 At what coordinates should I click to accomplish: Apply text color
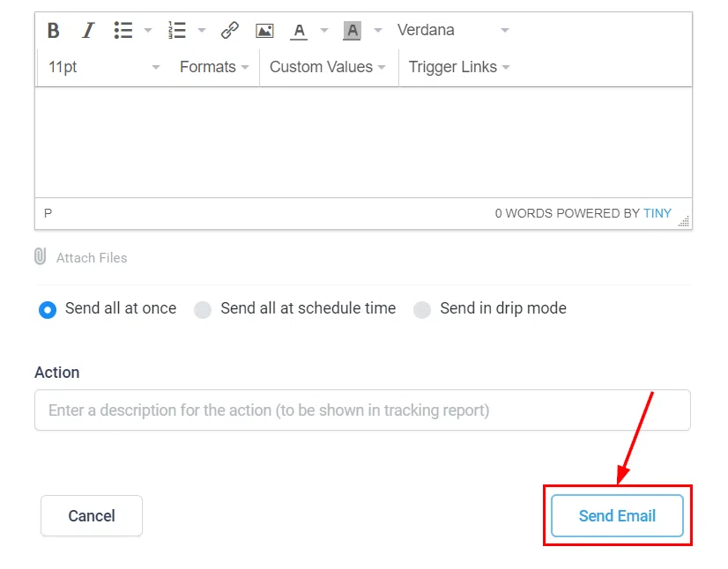pos(300,30)
